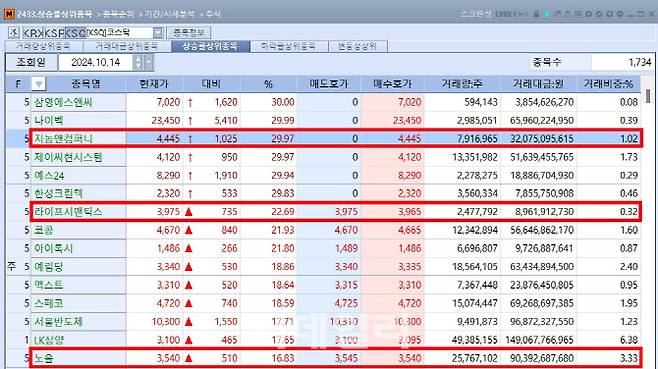Image resolution: width=658 pixels, height=369 pixels.
Task: Click the 주 marker on 예림당 row
Action: (x=11, y=267)
